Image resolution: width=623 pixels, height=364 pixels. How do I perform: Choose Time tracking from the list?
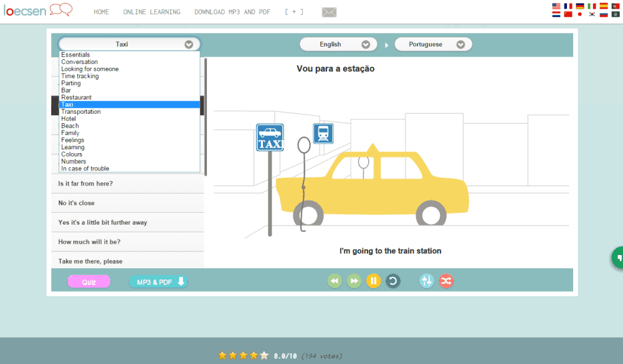pyautogui.click(x=130, y=76)
